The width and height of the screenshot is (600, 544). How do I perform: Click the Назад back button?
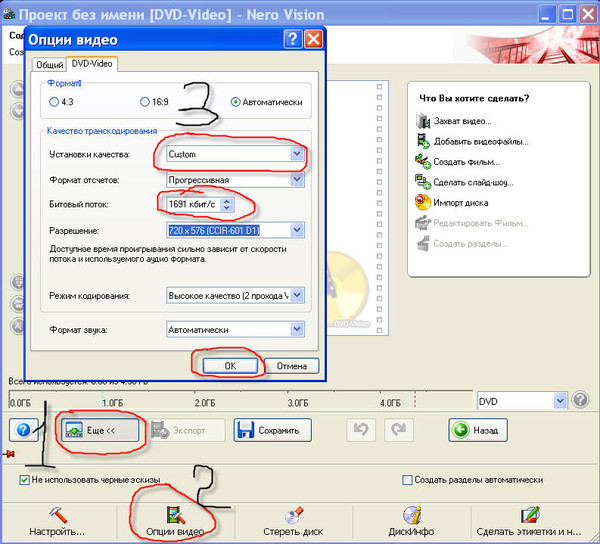pyautogui.click(x=478, y=430)
